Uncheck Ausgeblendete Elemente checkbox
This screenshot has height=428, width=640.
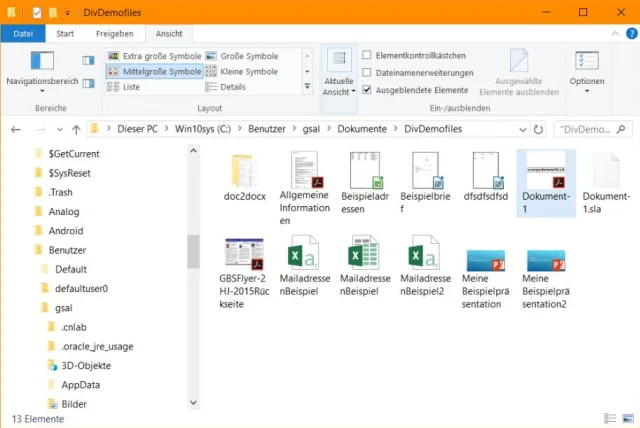[367, 90]
